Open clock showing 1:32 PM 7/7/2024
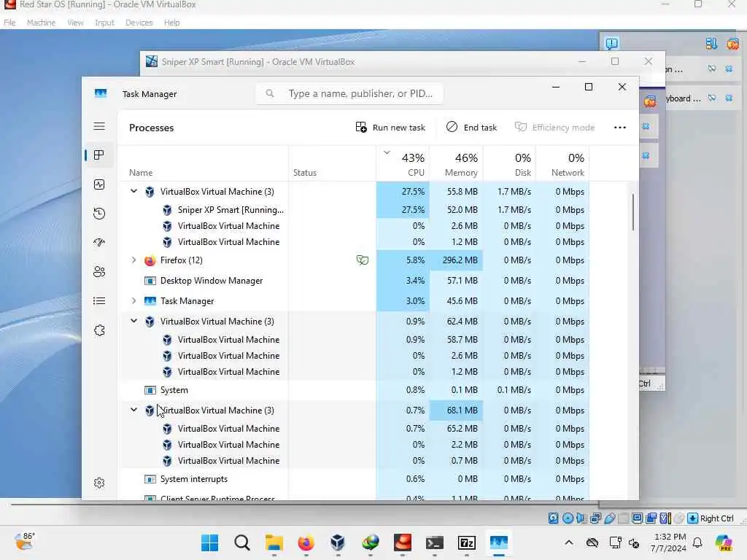Image resolution: width=747 pixels, height=560 pixels. (668, 542)
